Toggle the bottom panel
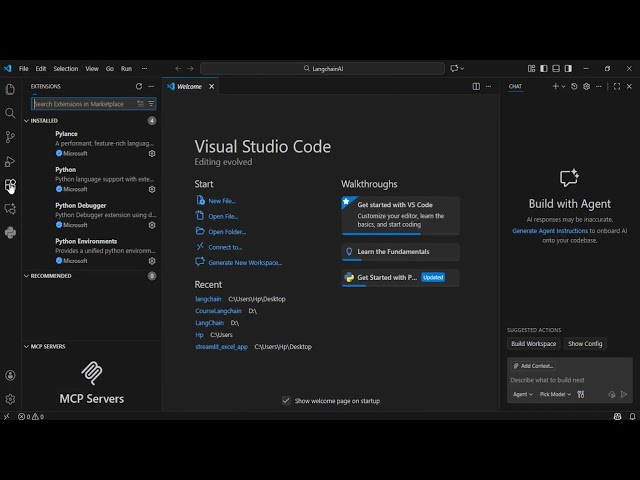The width and height of the screenshot is (640, 480). (556, 69)
